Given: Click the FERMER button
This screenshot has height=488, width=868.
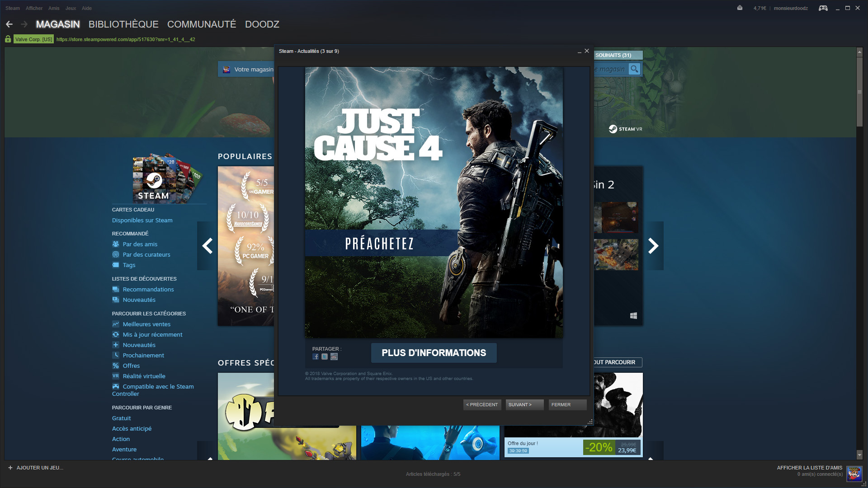Looking at the screenshot, I should (567, 405).
